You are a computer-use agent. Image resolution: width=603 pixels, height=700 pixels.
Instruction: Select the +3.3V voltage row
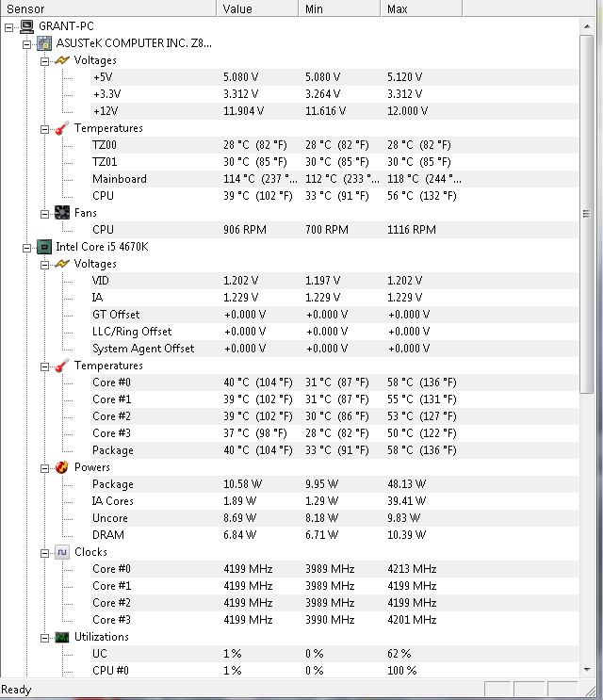(334, 94)
